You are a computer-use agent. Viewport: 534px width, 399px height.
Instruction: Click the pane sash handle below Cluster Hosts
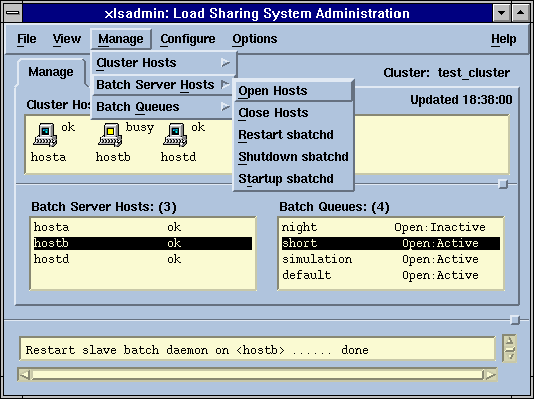[x=503, y=184]
